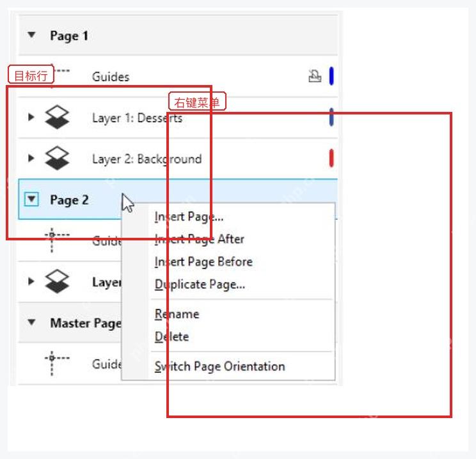The height and width of the screenshot is (459, 476).
Task: Collapse the Page 1 section
Action: click(31, 35)
